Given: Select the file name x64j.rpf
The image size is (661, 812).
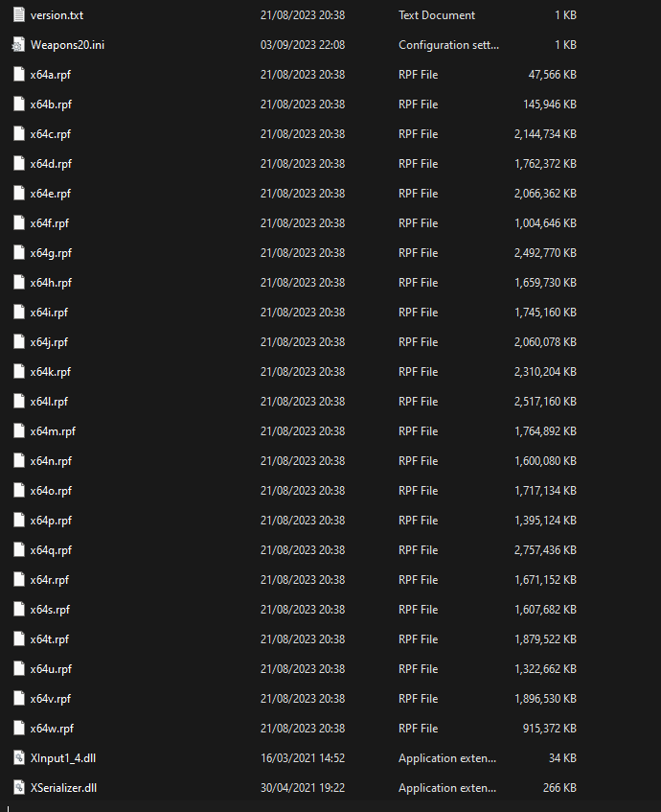Looking at the screenshot, I should point(49,342).
